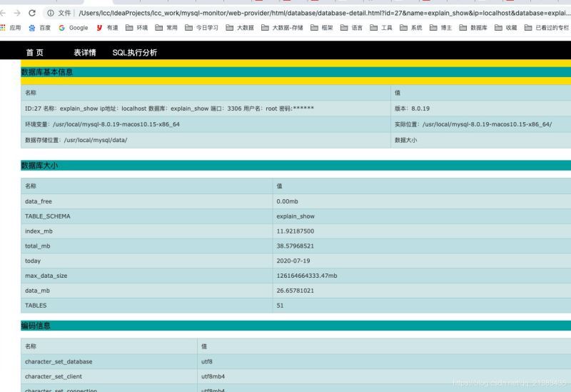This screenshot has width=571, height=392.
Task: Click the data_free row label
Action: pos(39,201)
